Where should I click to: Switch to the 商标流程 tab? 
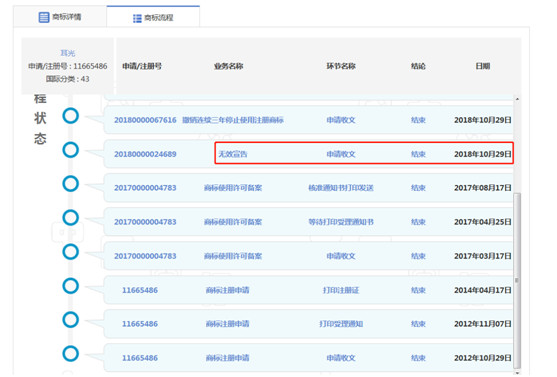pos(153,17)
